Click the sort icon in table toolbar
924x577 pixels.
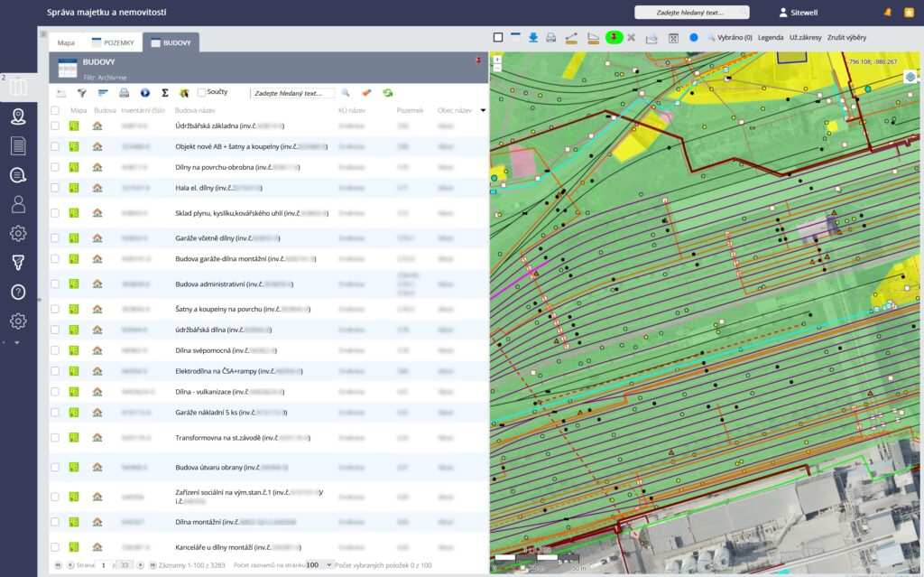103,93
